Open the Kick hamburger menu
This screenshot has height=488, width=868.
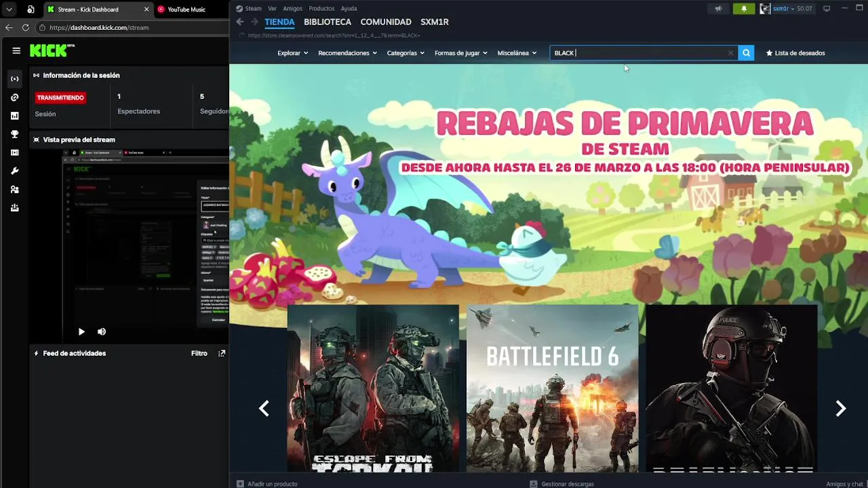tap(16, 51)
